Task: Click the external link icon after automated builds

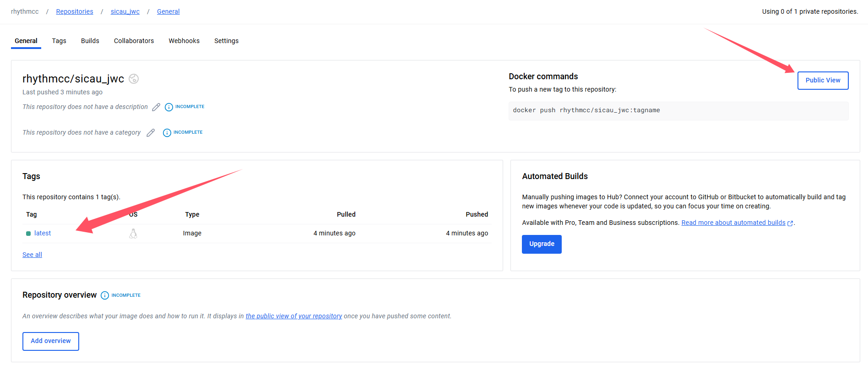Action: (x=790, y=223)
